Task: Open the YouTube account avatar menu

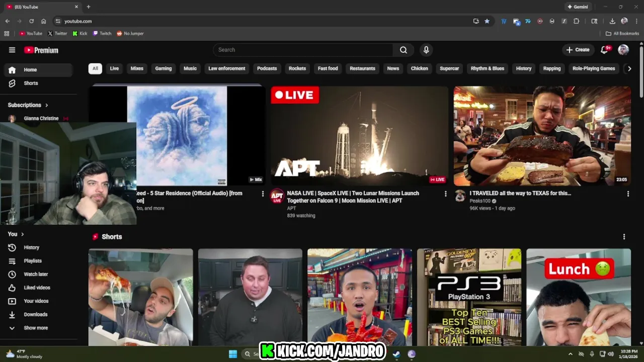Action: pos(623,50)
